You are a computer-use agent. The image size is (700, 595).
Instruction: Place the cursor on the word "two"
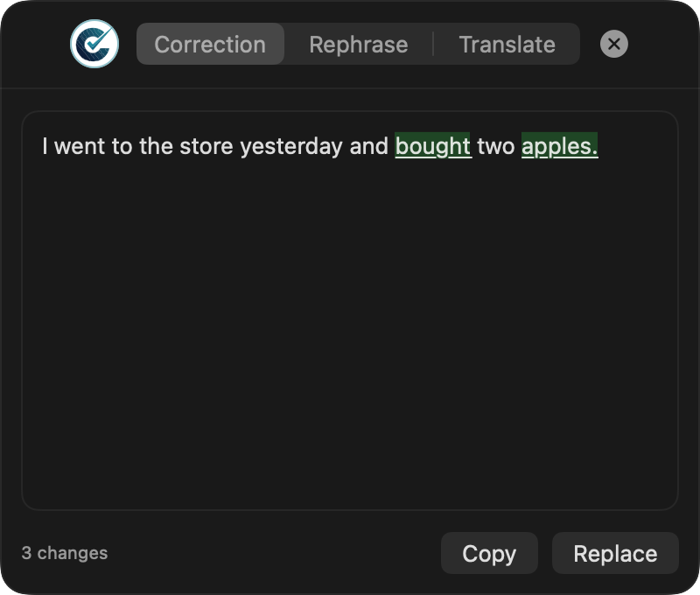(x=496, y=146)
